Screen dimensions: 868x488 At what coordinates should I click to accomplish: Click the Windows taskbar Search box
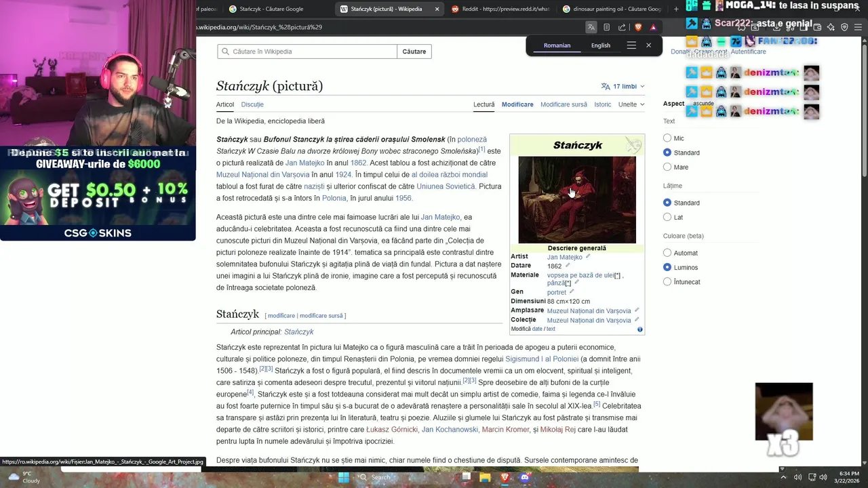click(405, 477)
